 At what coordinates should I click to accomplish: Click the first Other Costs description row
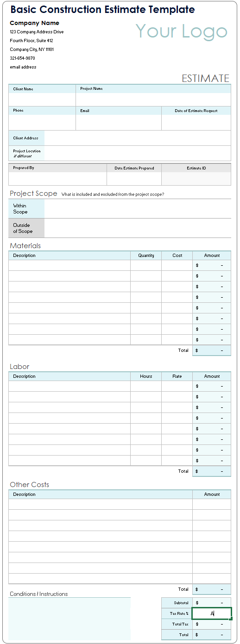click(101, 504)
